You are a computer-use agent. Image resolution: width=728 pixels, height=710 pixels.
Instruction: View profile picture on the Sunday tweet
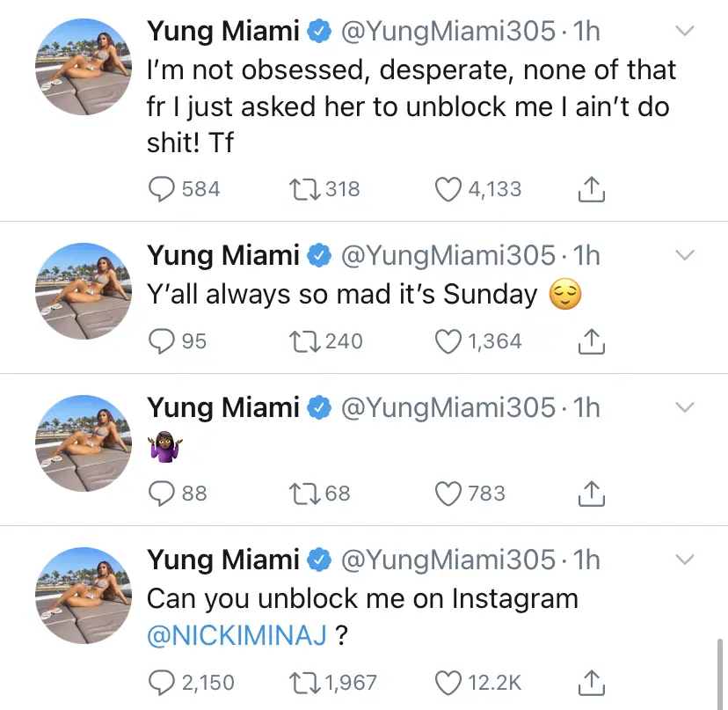(x=83, y=290)
